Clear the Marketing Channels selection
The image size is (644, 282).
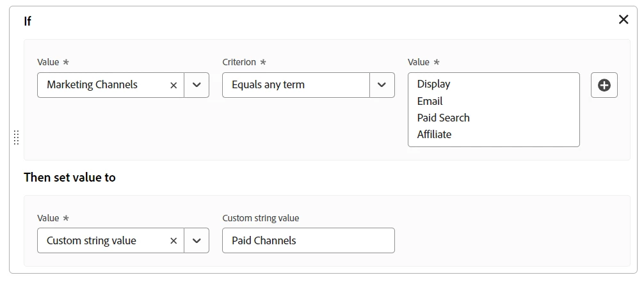click(173, 85)
